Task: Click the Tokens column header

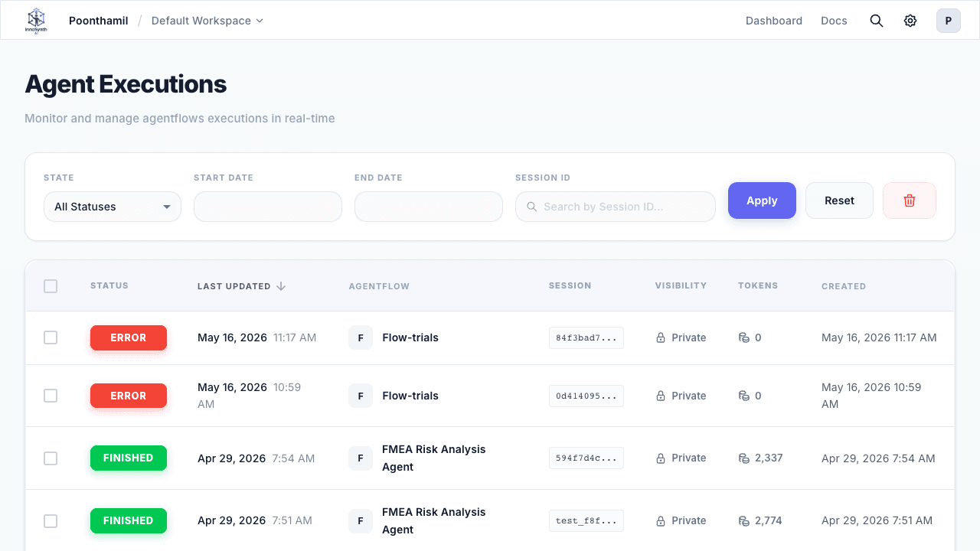Action: (758, 285)
